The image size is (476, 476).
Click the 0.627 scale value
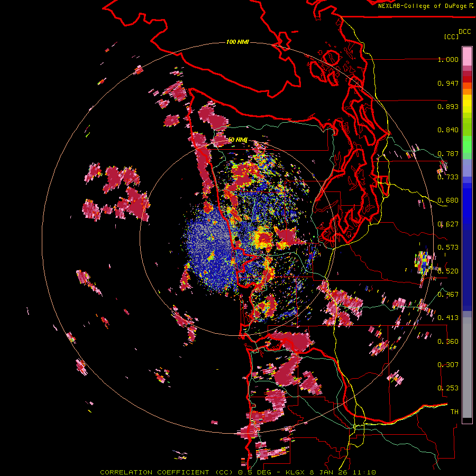(x=448, y=224)
